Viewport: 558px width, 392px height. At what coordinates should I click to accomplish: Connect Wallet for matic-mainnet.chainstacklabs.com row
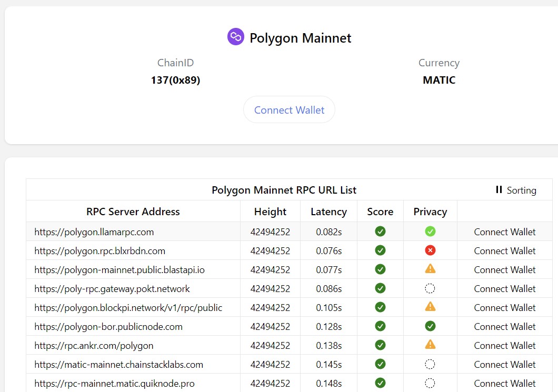505,364
